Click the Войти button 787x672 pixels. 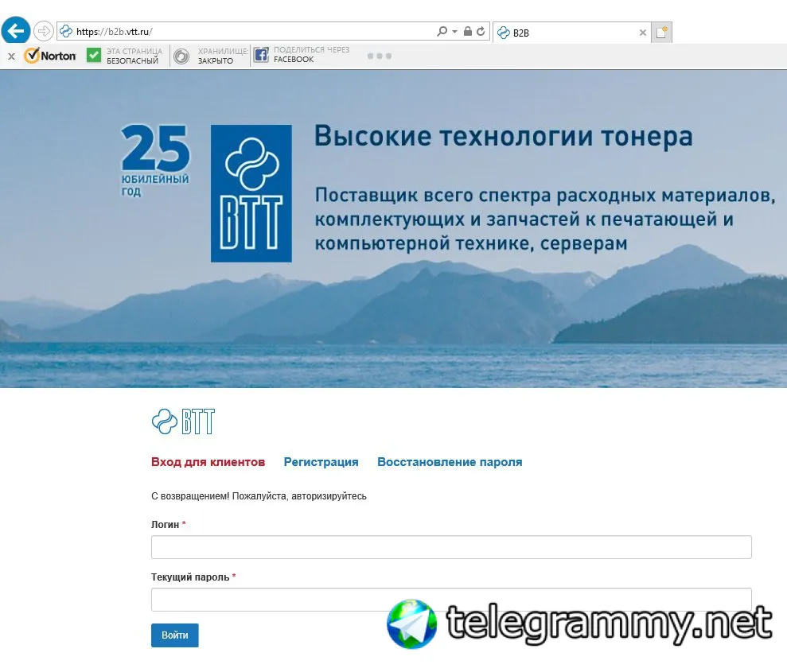click(174, 635)
